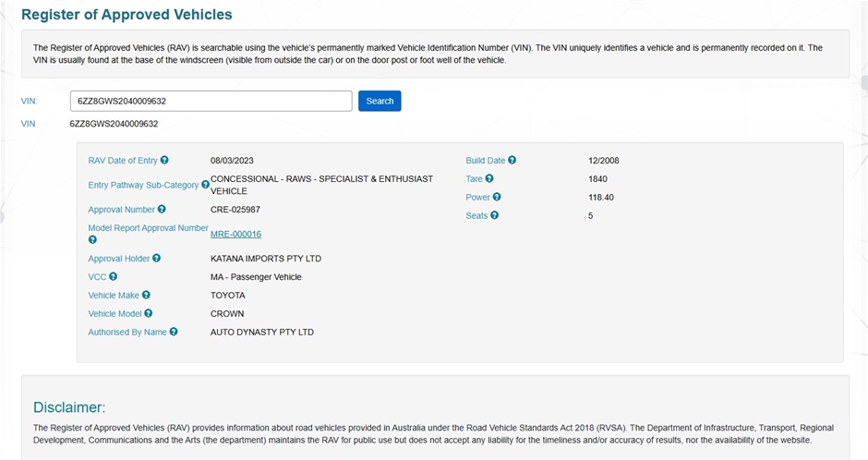Click help icon beside Entry Pathway Sub-Category
The image size is (868, 460).
(205, 185)
